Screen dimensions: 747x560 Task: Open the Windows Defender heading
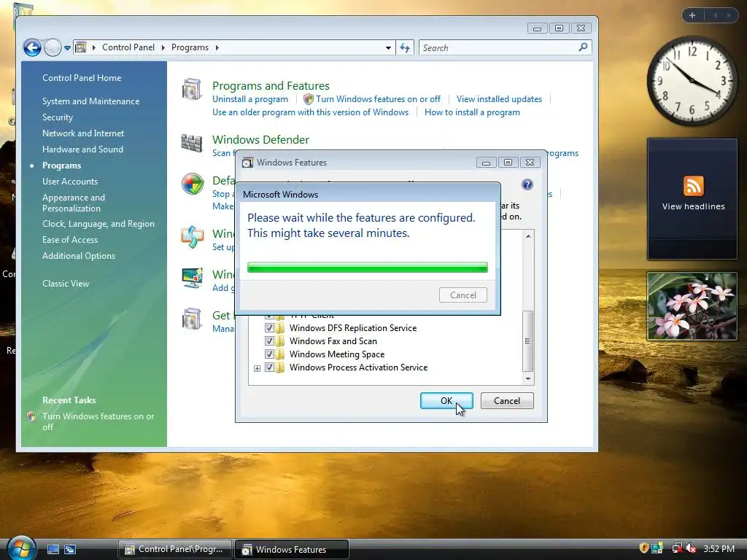coord(260,139)
